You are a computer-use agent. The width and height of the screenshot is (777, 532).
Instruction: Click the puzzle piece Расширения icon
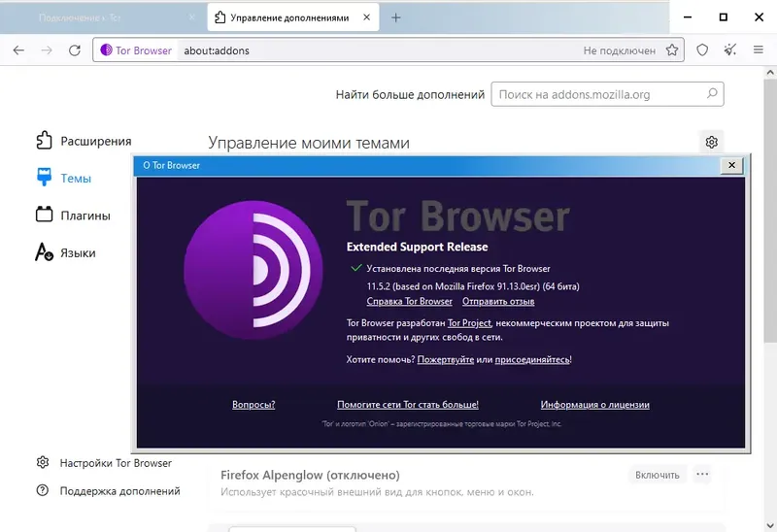[x=44, y=141]
